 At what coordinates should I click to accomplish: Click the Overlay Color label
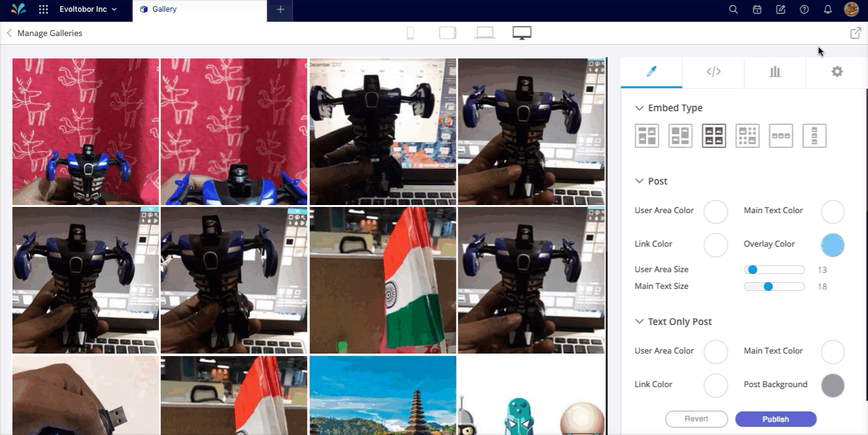click(x=769, y=244)
